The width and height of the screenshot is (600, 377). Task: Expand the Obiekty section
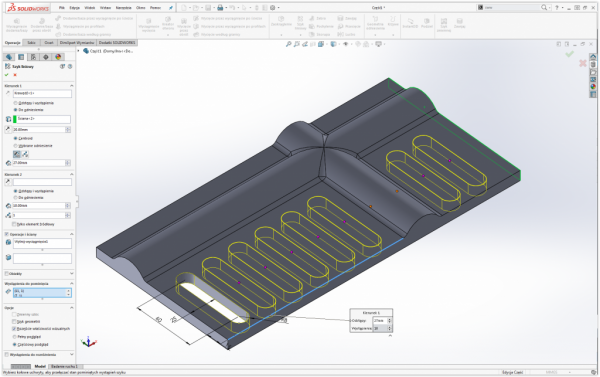tap(72, 274)
